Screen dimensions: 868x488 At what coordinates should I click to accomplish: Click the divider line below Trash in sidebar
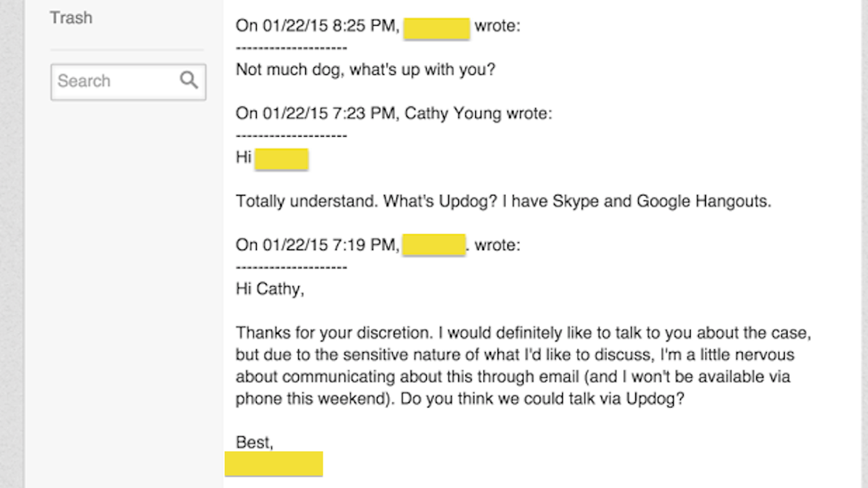127,50
